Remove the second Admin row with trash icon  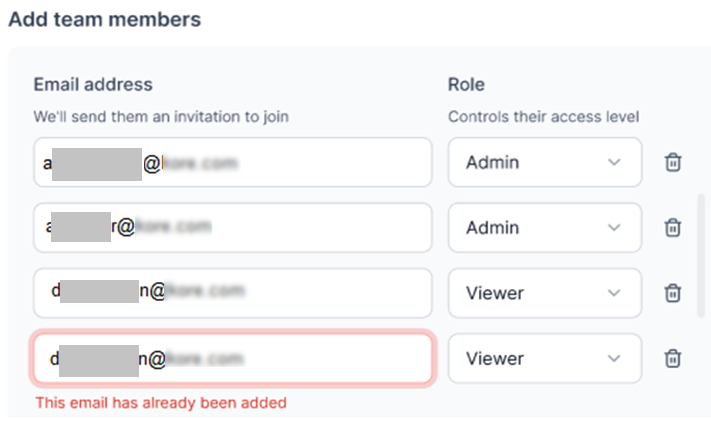pos(673,228)
